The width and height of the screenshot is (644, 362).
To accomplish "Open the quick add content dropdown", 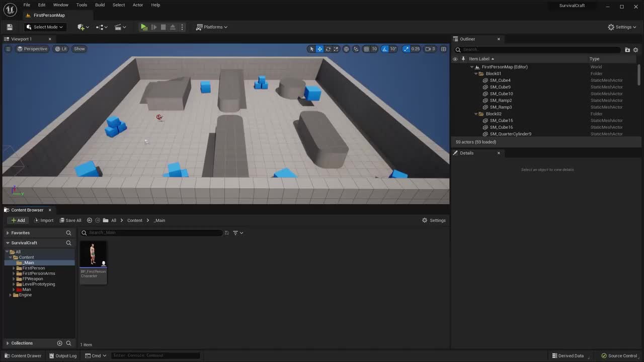I will pyautogui.click(x=83, y=27).
